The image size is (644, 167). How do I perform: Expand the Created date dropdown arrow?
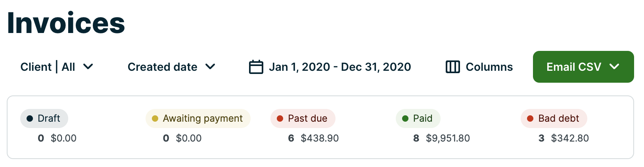[210, 67]
